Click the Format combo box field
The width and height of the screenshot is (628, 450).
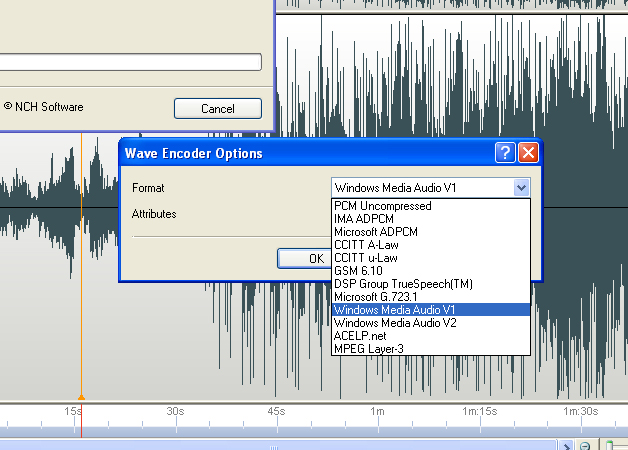click(431, 188)
